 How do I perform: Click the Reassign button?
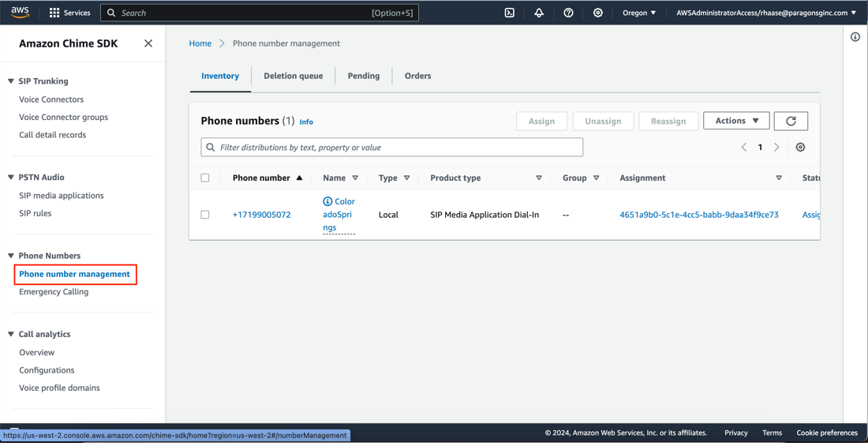coord(668,122)
